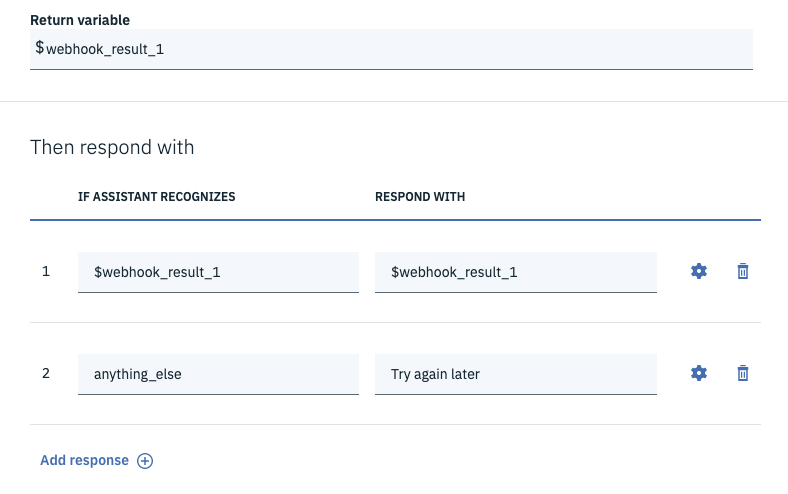Image resolution: width=788 pixels, height=494 pixels.
Task: Click the RESPOND WITH column header
Action: [x=420, y=197]
